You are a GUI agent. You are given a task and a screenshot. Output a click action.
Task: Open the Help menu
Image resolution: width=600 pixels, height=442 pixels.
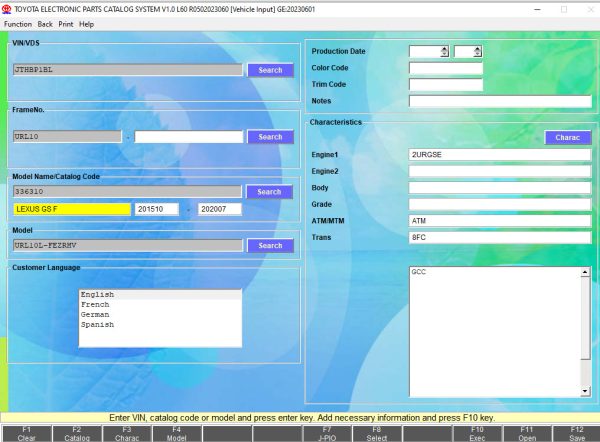86,24
